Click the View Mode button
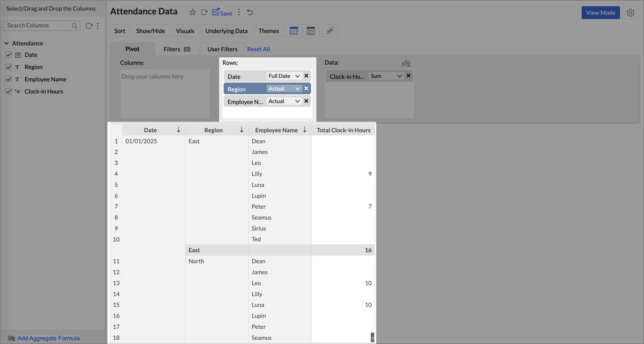The width and height of the screenshot is (644, 344). coord(600,13)
